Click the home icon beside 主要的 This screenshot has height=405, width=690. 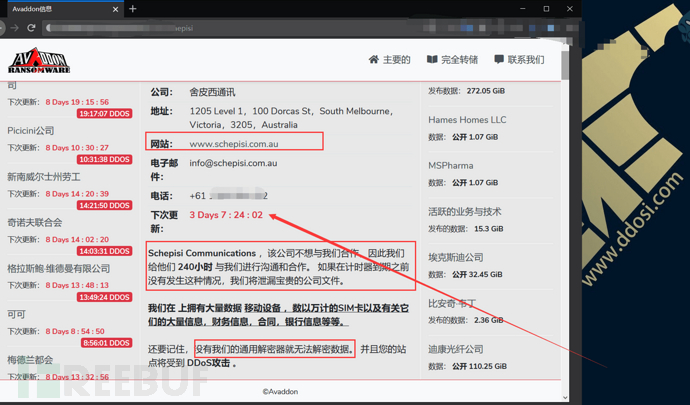coord(374,59)
